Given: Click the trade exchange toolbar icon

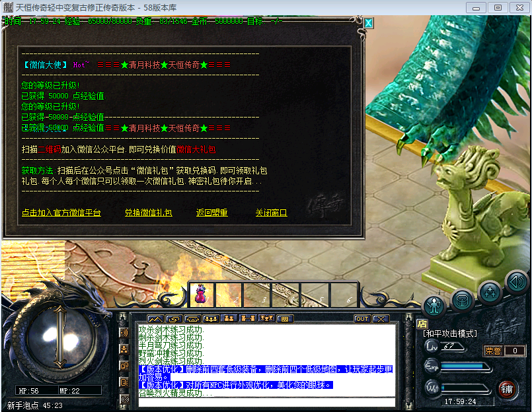Looking at the screenshot, I should coord(174,319).
